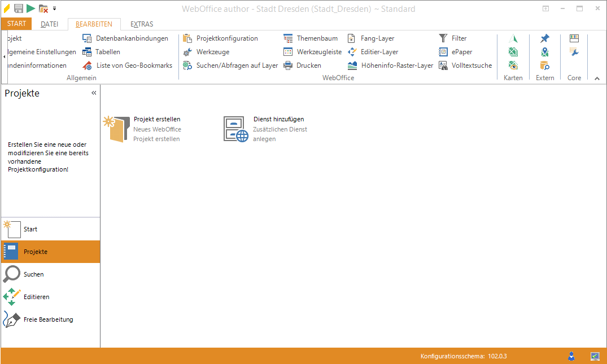Image resolution: width=607 pixels, height=364 pixels.
Task: Click the green run arrow in quick access
Action: click(30, 8)
